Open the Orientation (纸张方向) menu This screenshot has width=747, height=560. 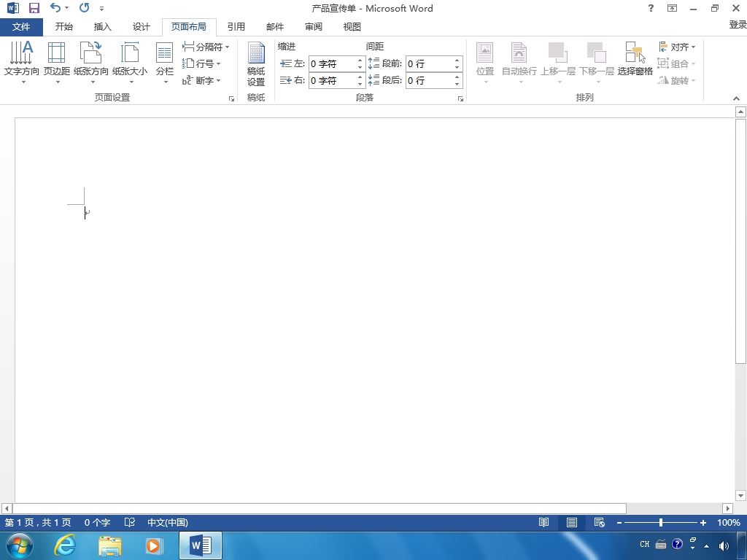pyautogui.click(x=91, y=63)
